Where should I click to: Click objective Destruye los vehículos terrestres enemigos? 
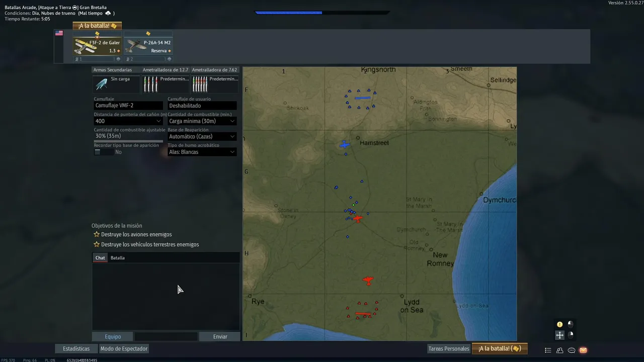pyautogui.click(x=150, y=244)
